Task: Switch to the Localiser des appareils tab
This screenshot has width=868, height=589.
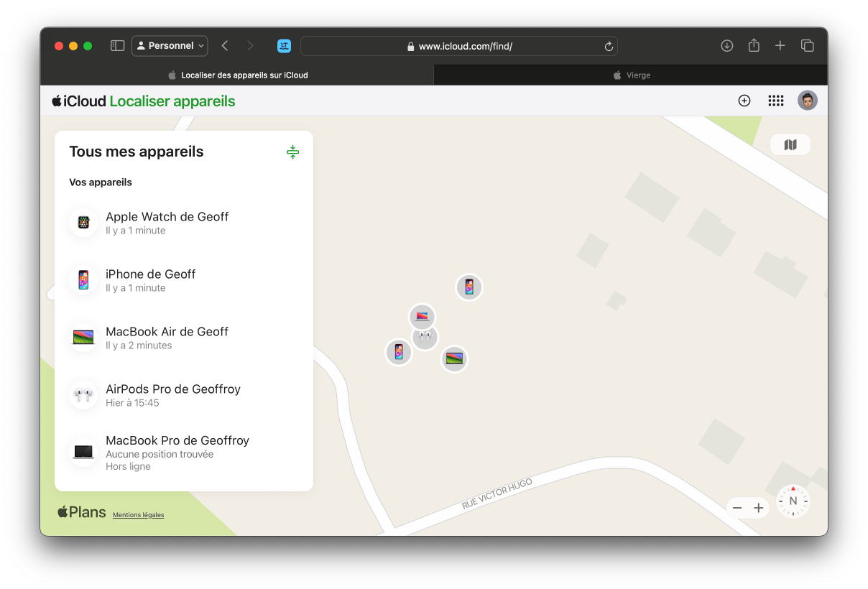Action: tap(237, 75)
